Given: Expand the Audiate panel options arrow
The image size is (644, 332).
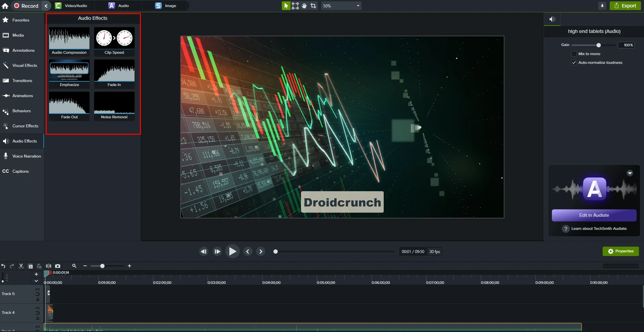Looking at the screenshot, I should [630, 173].
